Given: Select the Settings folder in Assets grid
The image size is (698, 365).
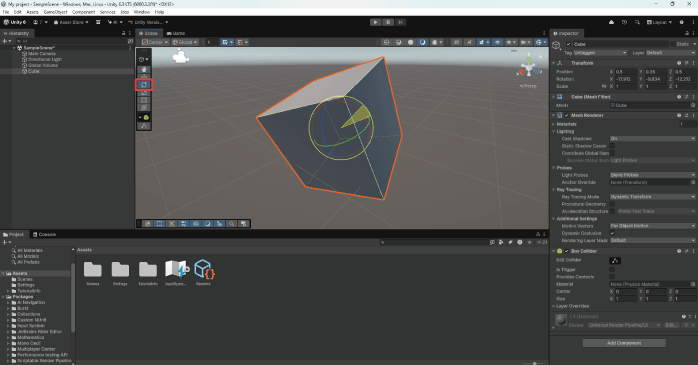Looking at the screenshot, I should [120, 270].
